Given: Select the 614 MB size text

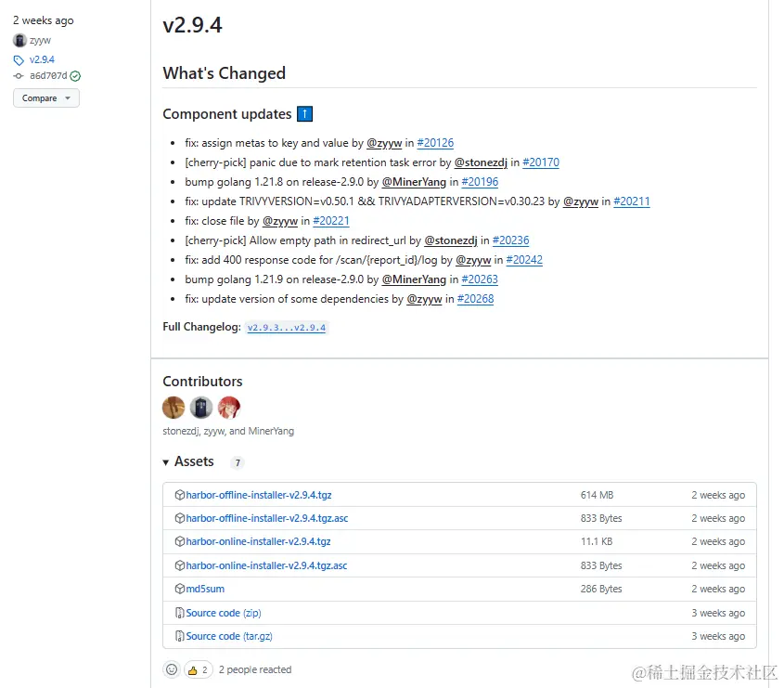Looking at the screenshot, I should (x=597, y=495).
